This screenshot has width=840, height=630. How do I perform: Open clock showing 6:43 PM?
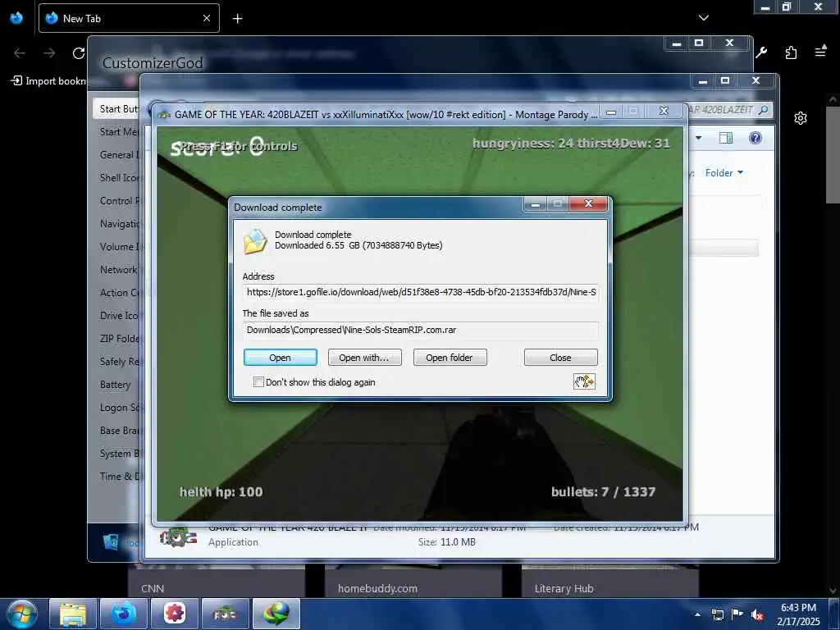(798, 614)
